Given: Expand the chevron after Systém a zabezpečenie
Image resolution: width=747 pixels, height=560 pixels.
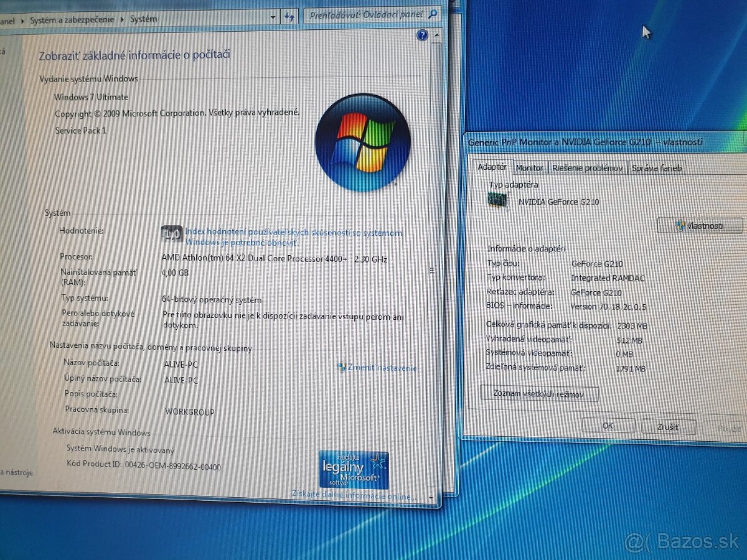Looking at the screenshot, I should pos(123,19).
